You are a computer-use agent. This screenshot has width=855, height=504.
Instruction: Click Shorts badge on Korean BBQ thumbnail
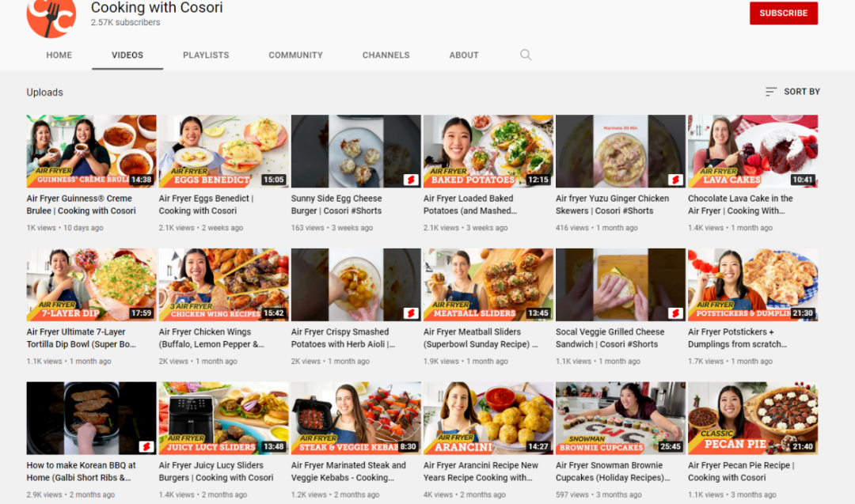[x=146, y=447]
